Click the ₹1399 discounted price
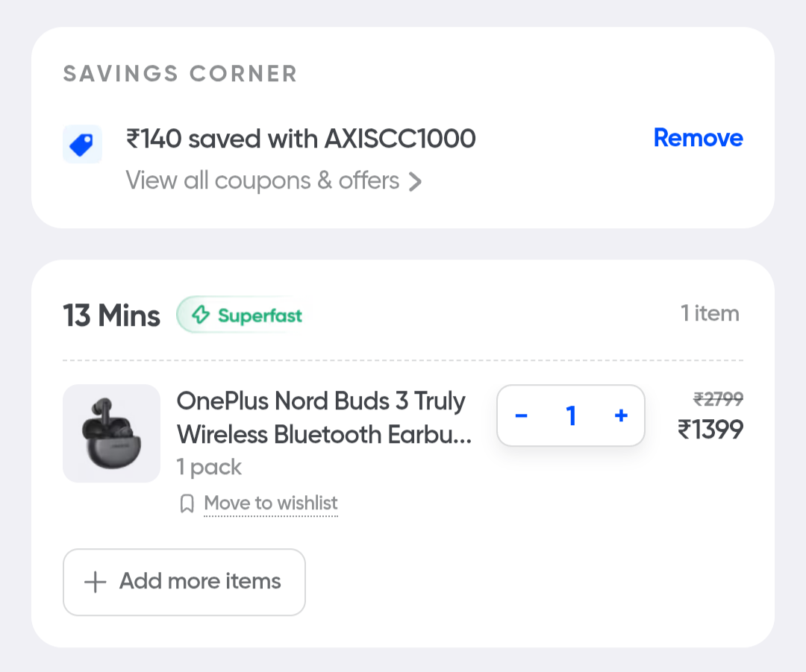The height and width of the screenshot is (672, 806). (x=710, y=430)
